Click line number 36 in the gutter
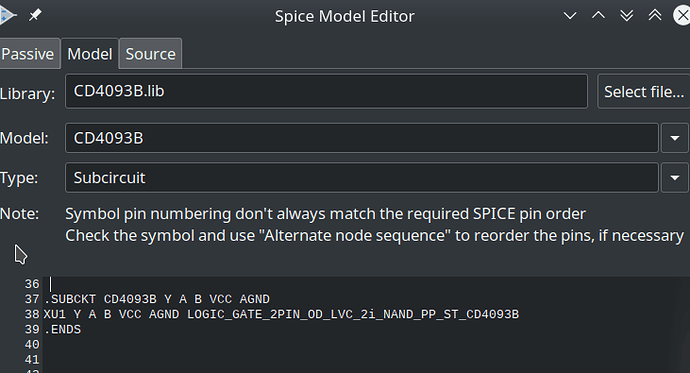The height and width of the screenshot is (373, 690). [32, 284]
